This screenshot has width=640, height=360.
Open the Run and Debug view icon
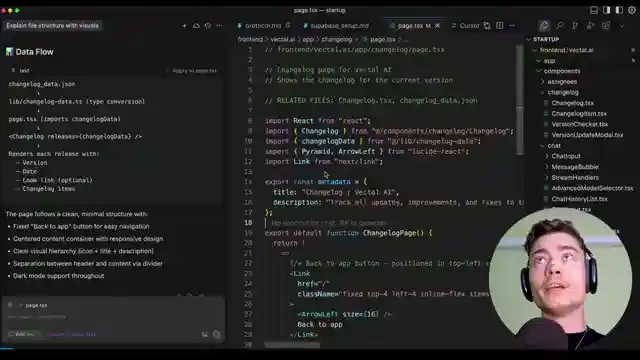point(590,26)
